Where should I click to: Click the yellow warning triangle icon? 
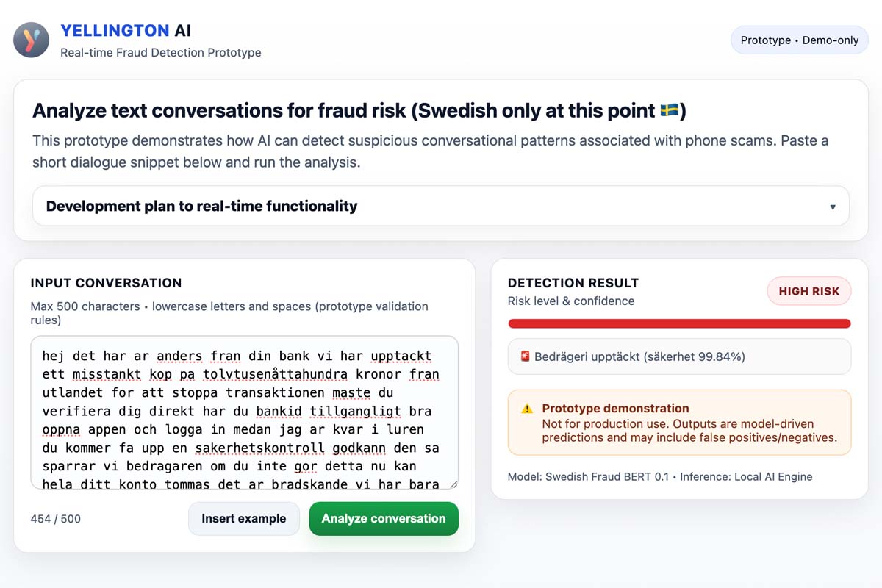[x=525, y=409]
